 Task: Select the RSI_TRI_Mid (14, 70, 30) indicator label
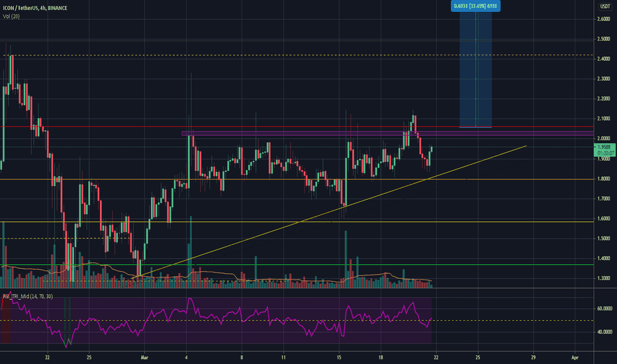tap(28, 296)
